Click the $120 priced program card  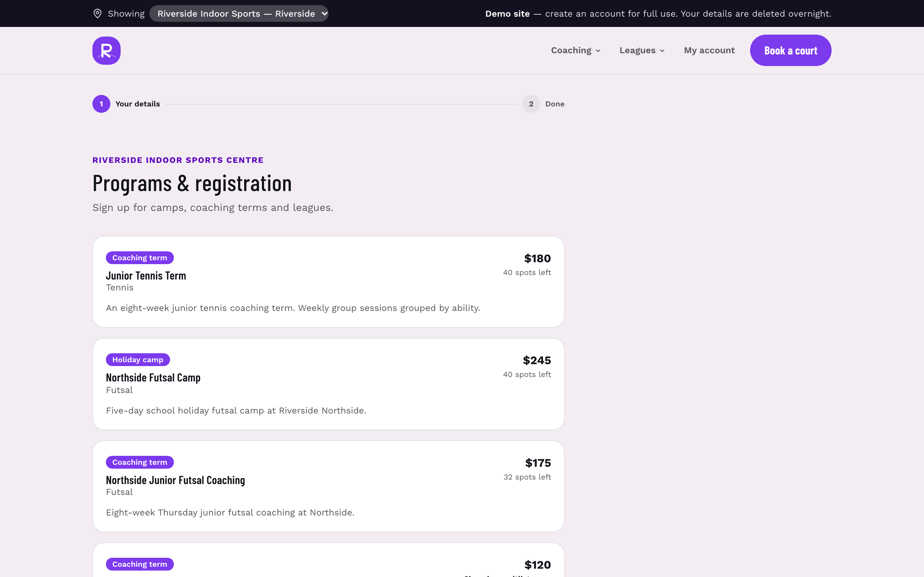[328, 560]
